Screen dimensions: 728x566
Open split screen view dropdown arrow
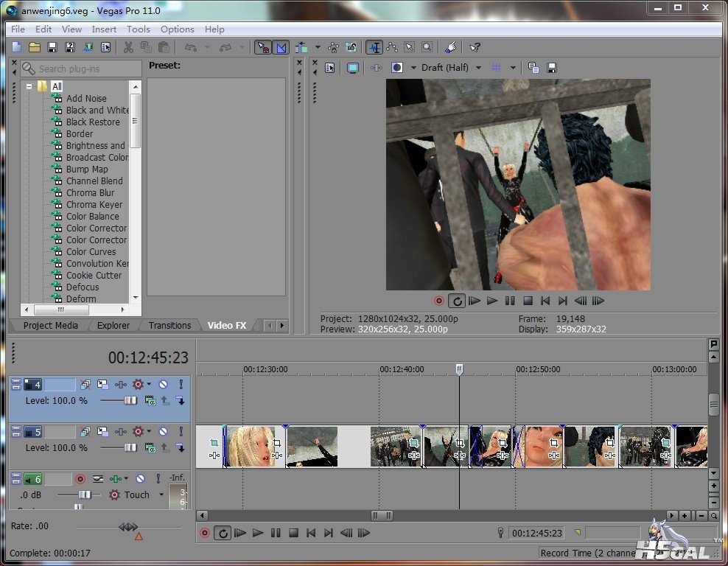tap(413, 68)
